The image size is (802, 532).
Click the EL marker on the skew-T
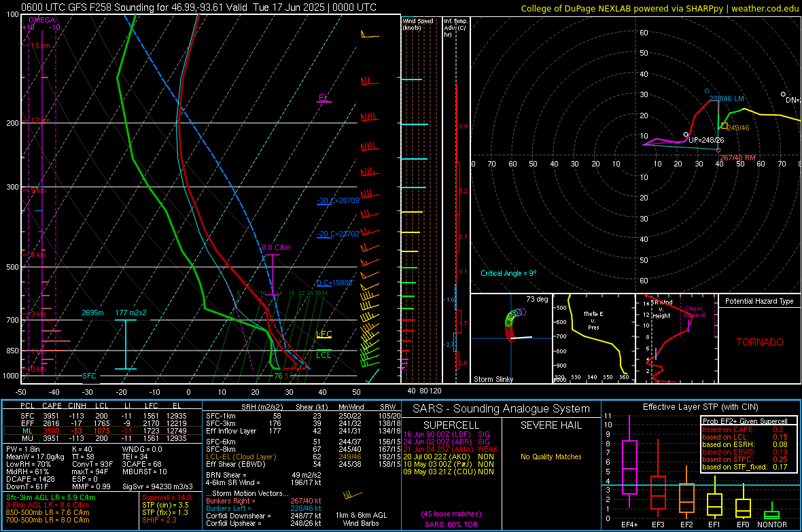click(x=324, y=97)
